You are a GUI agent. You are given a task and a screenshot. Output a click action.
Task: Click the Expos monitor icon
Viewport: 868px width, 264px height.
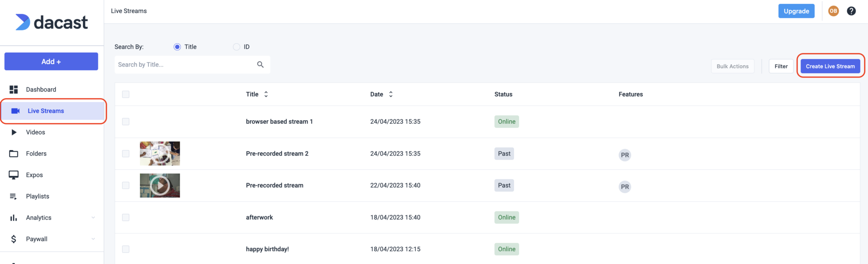(x=14, y=175)
